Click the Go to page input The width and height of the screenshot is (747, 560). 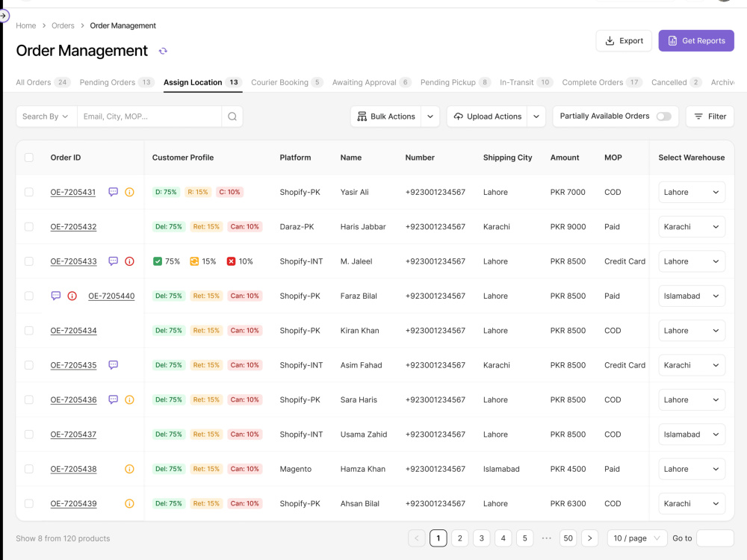pyautogui.click(x=715, y=538)
